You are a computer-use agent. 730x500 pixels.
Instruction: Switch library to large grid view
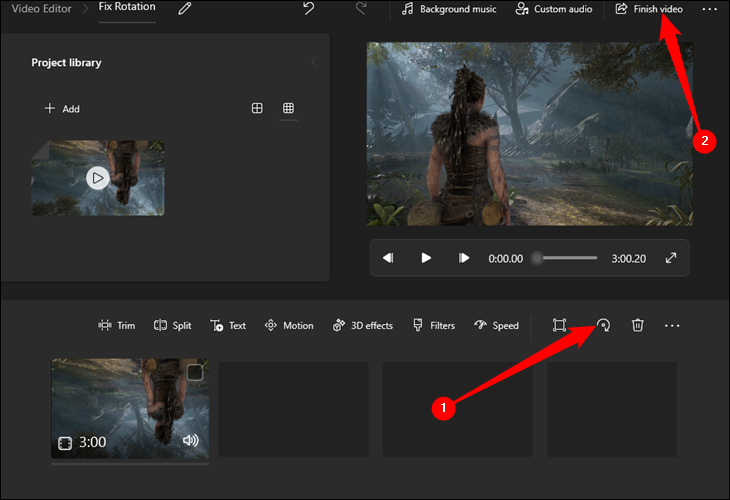pyautogui.click(x=257, y=108)
